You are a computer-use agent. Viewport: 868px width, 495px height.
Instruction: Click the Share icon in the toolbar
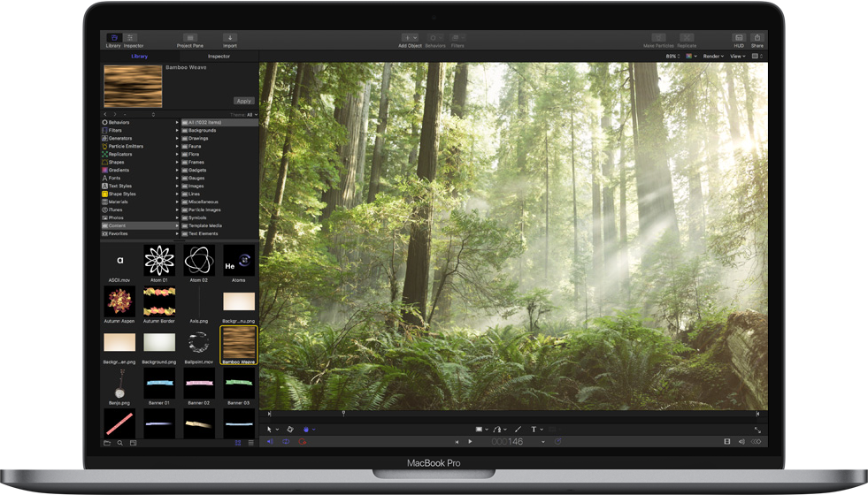(757, 39)
